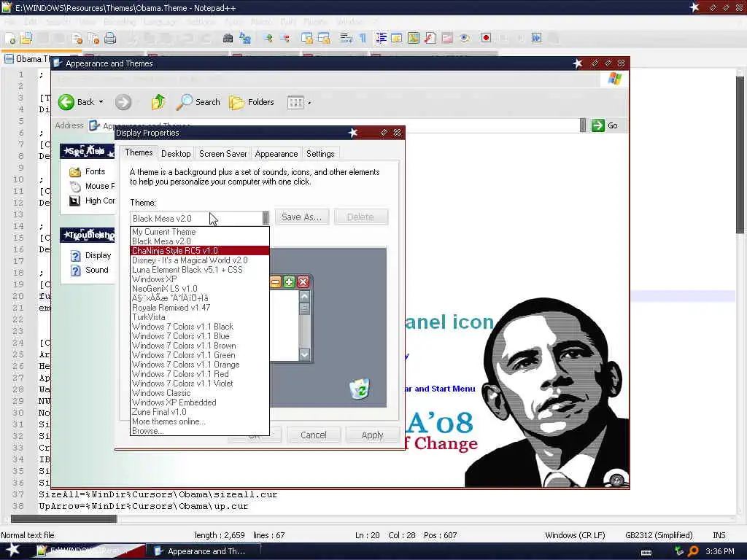747x560 pixels.
Task: Start macro recording with the red record icon
Action: 486,38
